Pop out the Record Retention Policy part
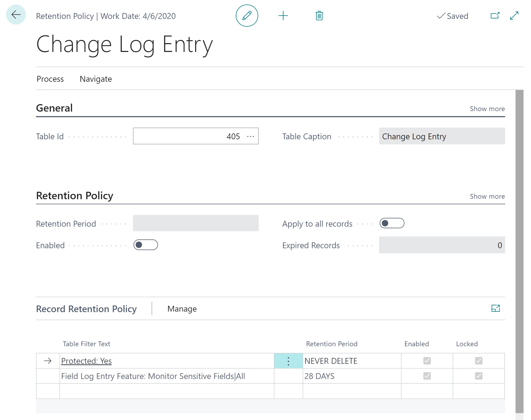 [495, 308]
